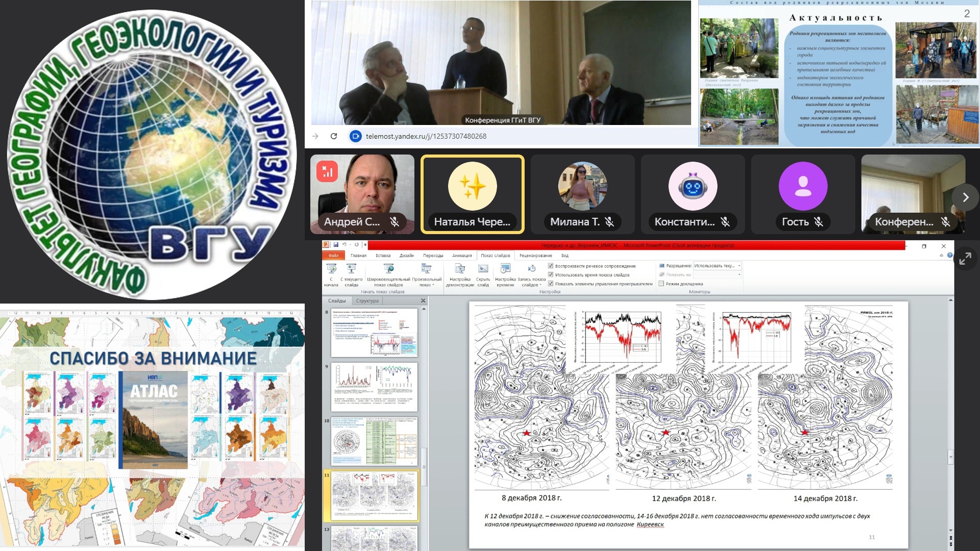
Task: Select slide 10 thumbnail
Action: (x=374, y=441)
